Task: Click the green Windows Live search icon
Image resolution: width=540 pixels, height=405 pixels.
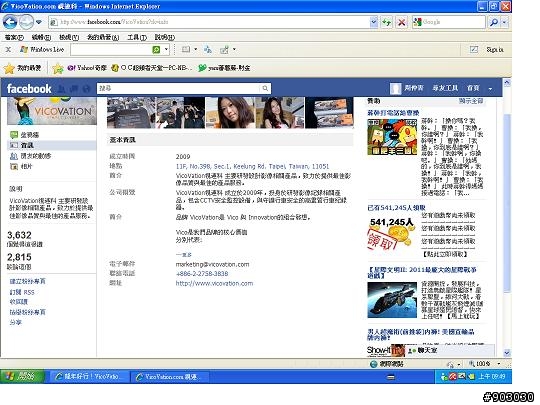Action: tap(156, 50)
